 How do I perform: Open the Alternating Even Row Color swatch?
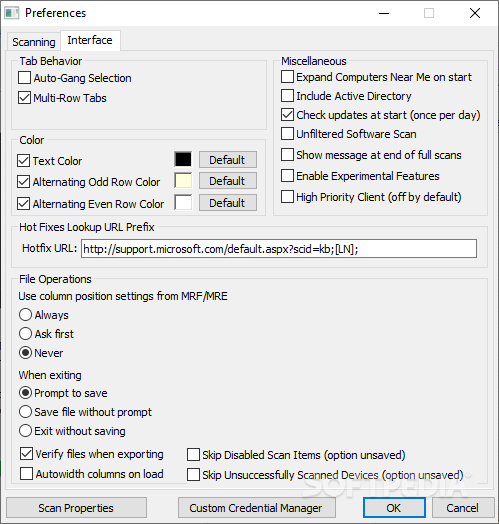click(183, 203)
